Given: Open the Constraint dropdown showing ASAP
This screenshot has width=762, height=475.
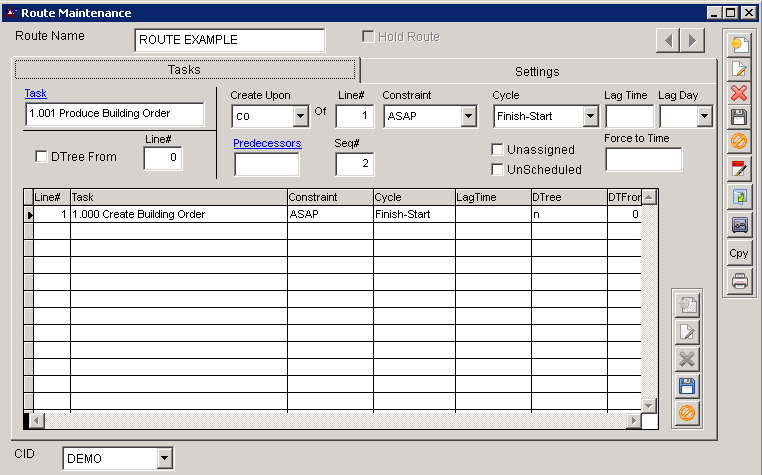Looking at the screenshot, I should point(469,117).
